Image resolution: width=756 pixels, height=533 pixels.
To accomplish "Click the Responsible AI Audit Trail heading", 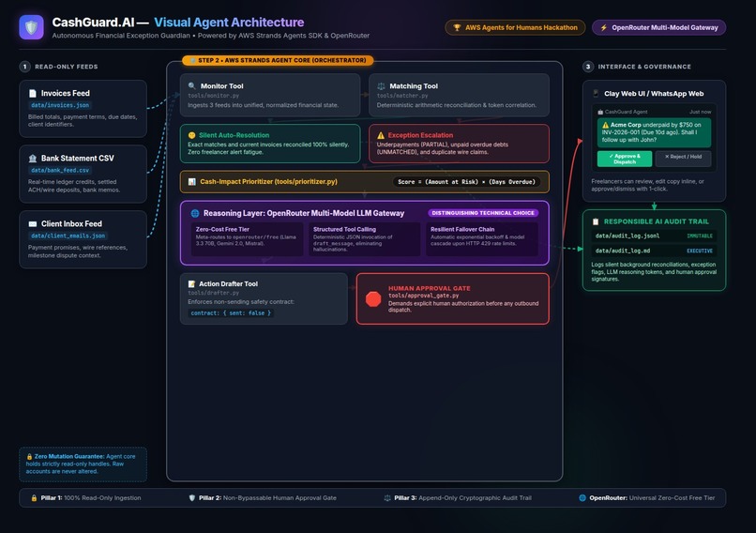I will click(657, 221).
